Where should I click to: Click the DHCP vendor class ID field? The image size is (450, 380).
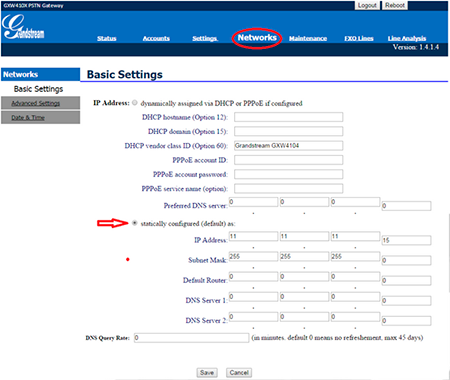pyautogui.click(x=288, y=146)
